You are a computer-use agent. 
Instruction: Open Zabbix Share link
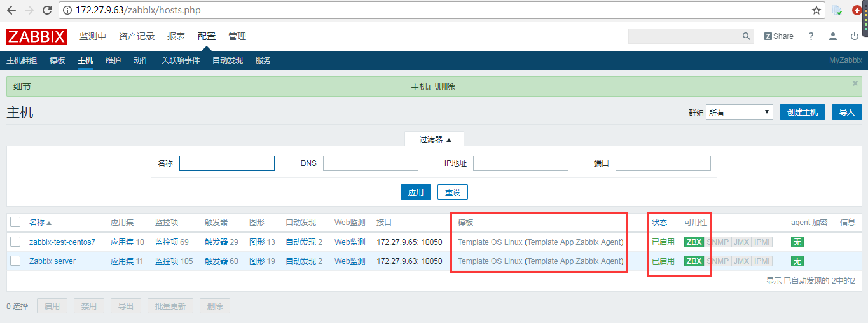pos(779,36)
